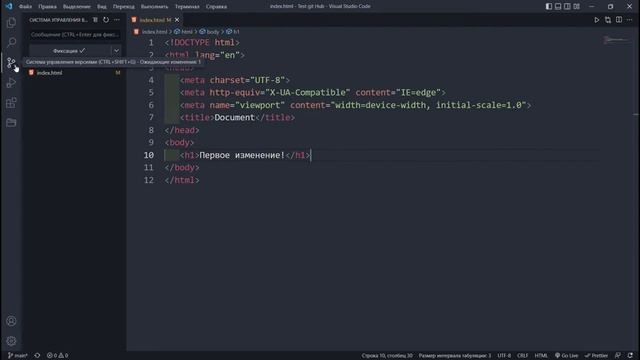The height and width of the screenshot is (360, 640).
Task: Change UTF-8 encoding in status bar
Action: coord(504,356)
